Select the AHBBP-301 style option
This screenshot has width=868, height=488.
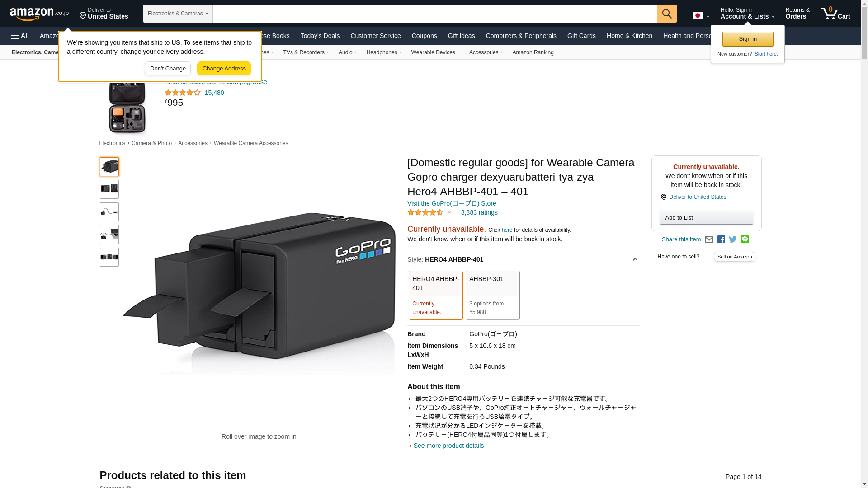[x=493, y=295]
